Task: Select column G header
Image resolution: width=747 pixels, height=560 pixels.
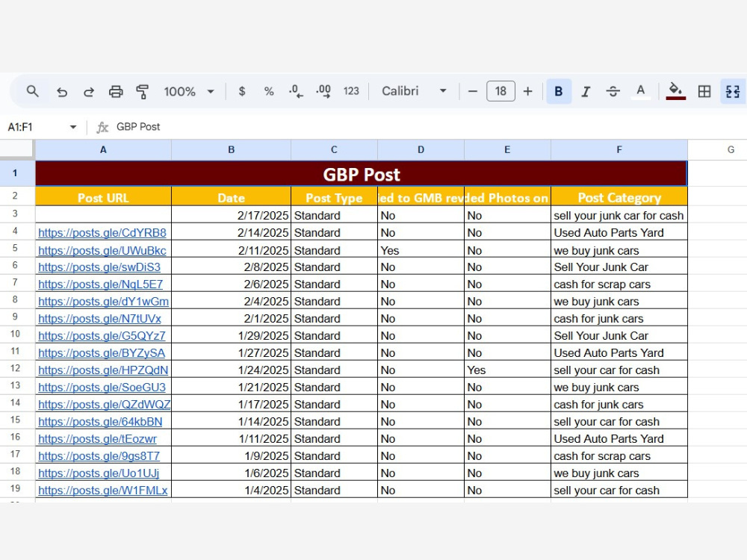Action: click(x=717, y=149)
